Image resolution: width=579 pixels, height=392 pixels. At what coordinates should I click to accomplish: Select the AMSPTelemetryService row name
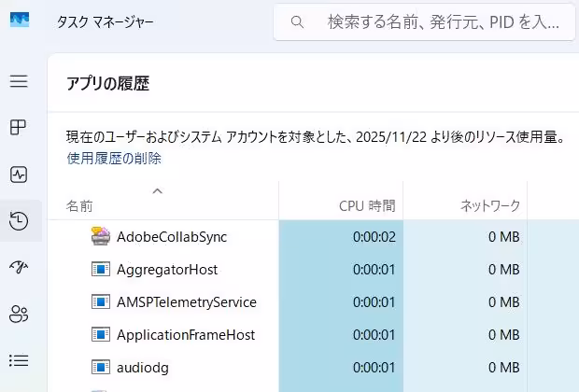(x=187, y=302)
